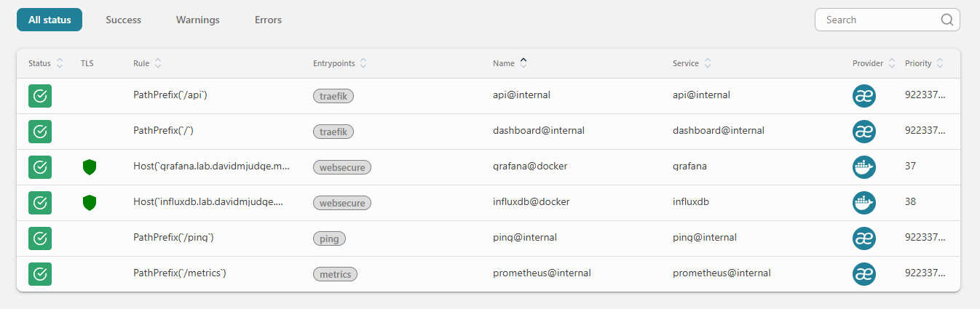The height and width of the screenshot is (309, 980).
Task: Click the prometheus@internal service cell
Action: tap(722, 273)
